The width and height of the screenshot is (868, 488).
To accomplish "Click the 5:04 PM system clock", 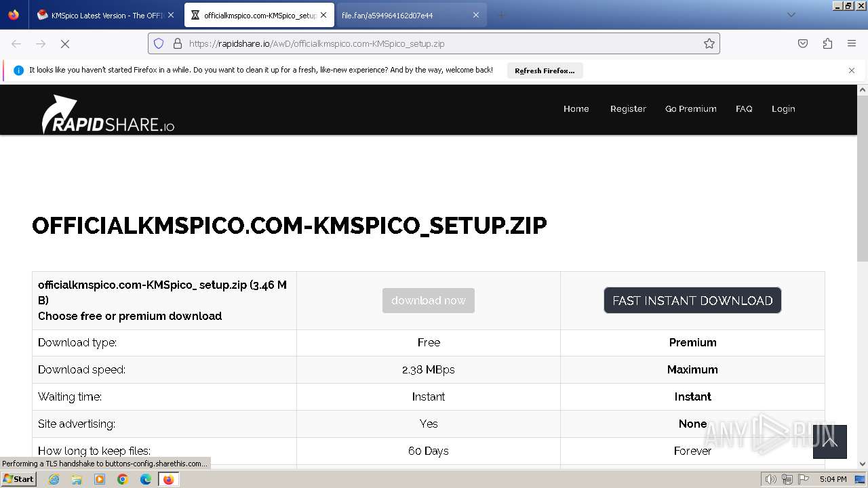I will pos(833,479).
